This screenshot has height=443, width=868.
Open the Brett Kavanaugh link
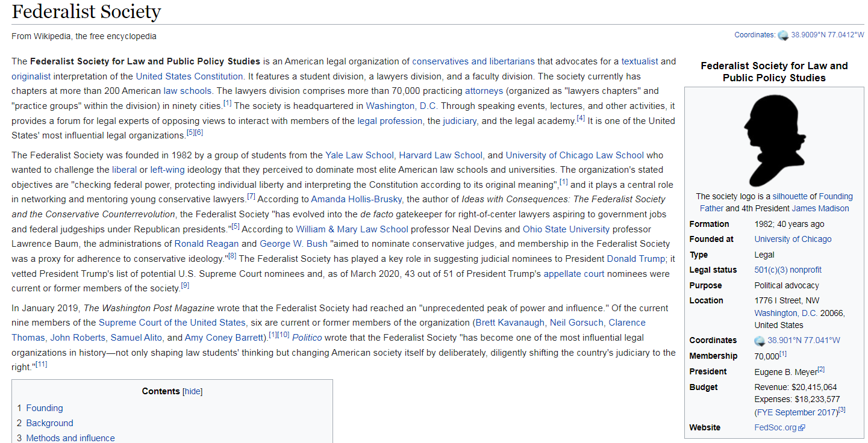(x=510, y=323)
